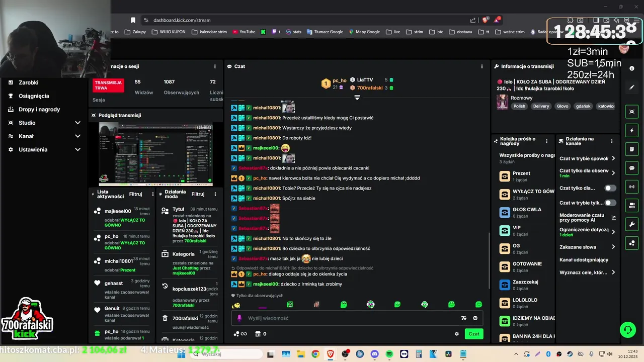Click the pencil edit stream info icon

tap(632, 87)
